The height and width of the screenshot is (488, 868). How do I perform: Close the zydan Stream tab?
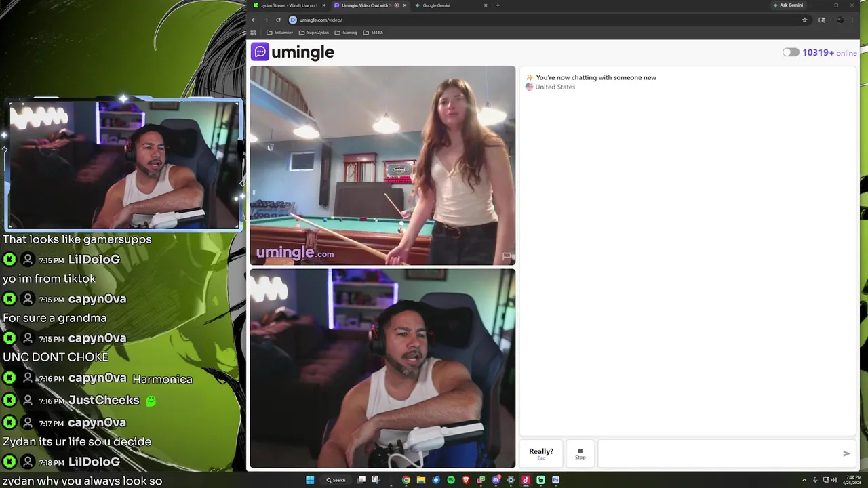click(323, 5)
